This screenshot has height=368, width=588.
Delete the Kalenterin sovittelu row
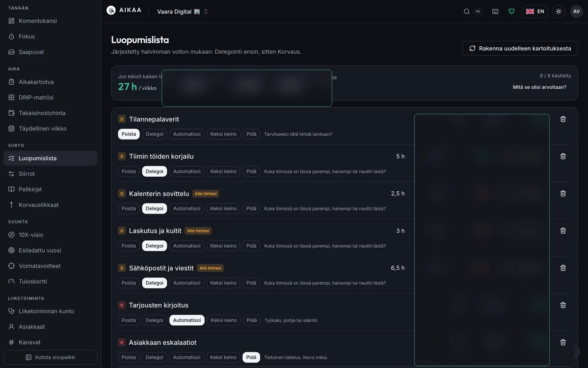click(x=563, y=194)
